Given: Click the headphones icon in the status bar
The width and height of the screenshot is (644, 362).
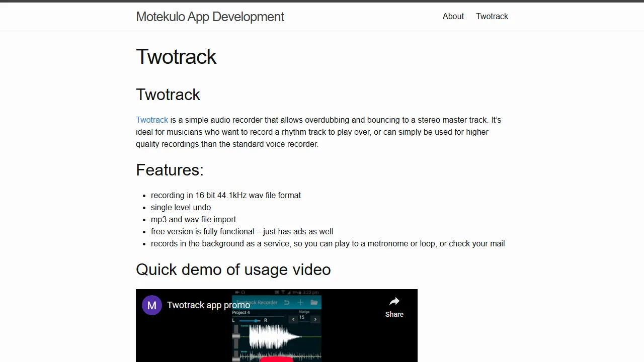Looking at the screenshot, I should pyautogui.click(x=243, y=292).
